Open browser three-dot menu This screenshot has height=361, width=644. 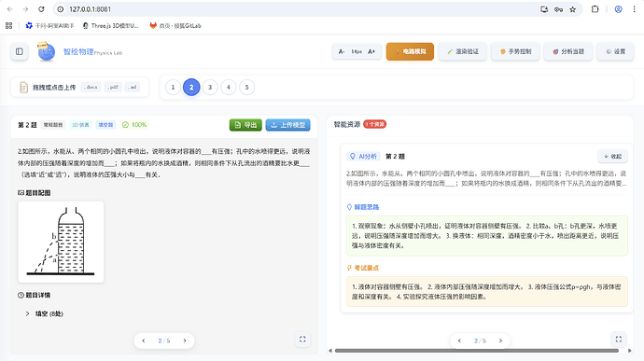click(x=634, y=9)
